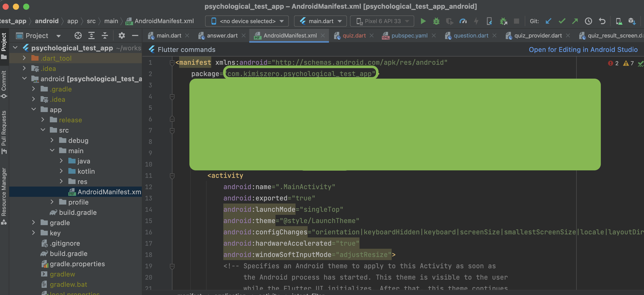The height and width of the screenshot is (295, 644).
Task: Expand the .dart_tool folder
Action: coord(24,58)
